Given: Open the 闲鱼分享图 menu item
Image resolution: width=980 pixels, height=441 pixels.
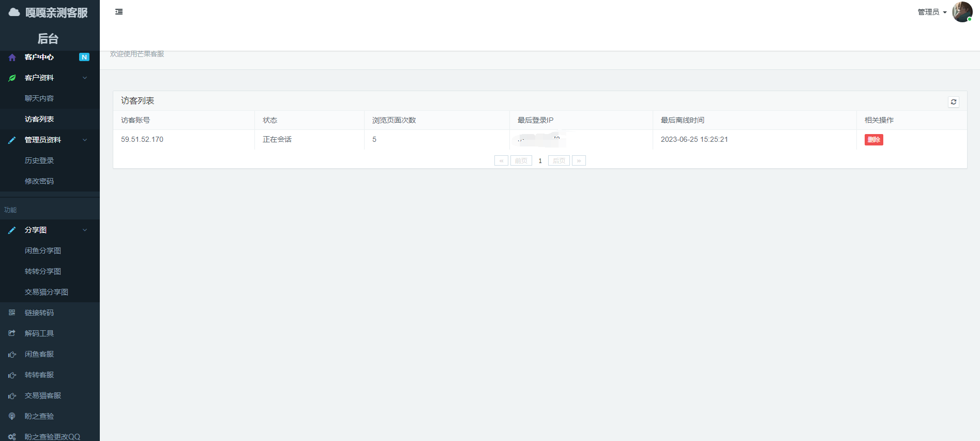Looking at the screenshot, I should [43, 251].
